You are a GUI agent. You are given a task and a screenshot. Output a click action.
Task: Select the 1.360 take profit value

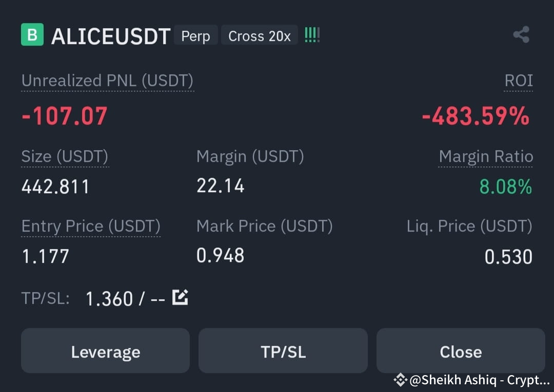point(110,299)
